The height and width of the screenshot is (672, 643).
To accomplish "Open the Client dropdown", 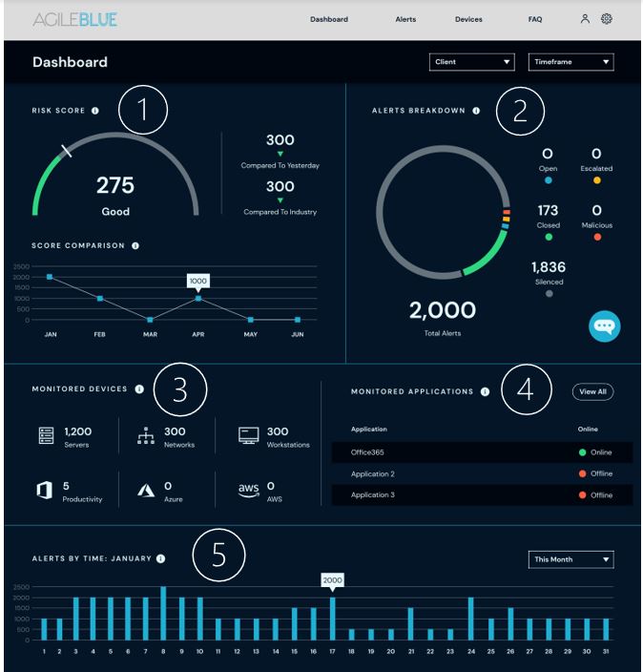I will pyautogui.click(x=471, y=62).
